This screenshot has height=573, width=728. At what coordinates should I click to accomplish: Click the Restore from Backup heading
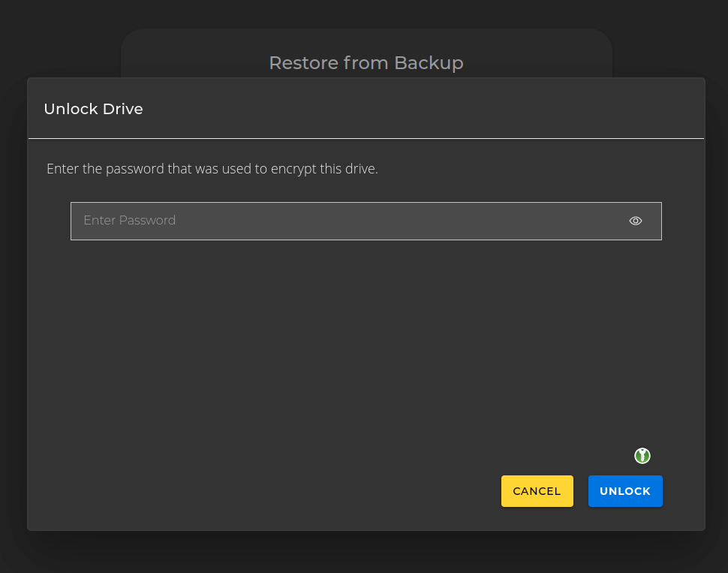[366, 63]
